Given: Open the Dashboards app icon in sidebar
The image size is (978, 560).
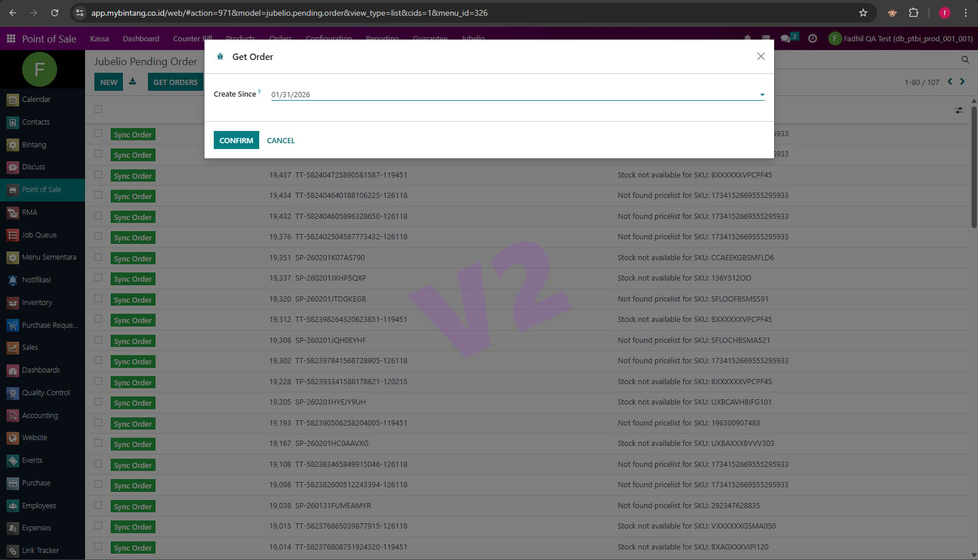Looking at the screenshot, I should click(13, 370).
